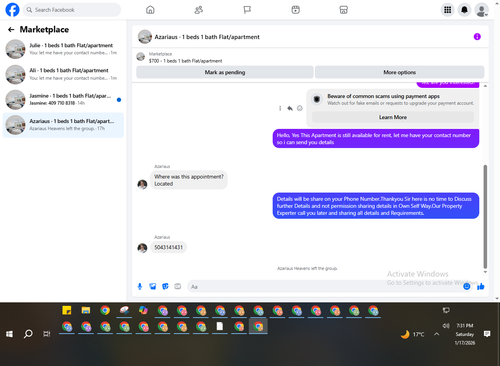Open the Pages flag tab

247,10
